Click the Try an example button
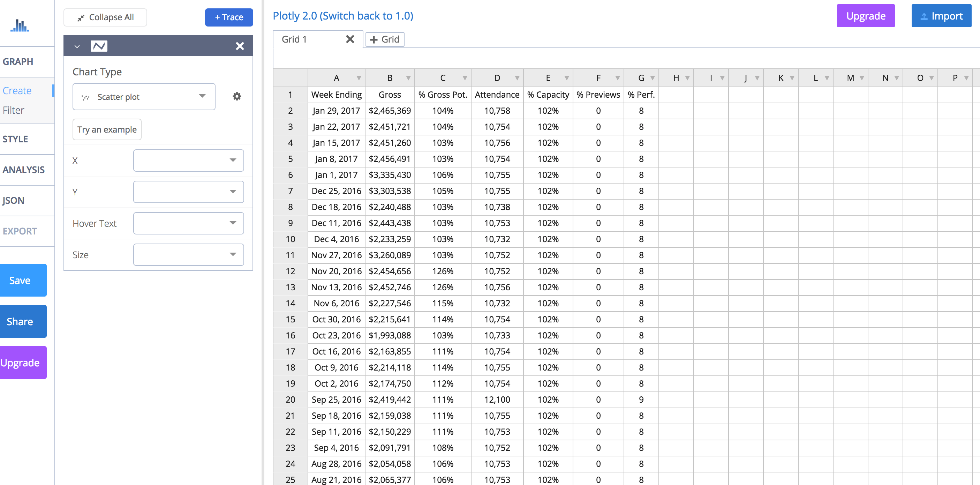This screenshot has width=980, height=485. [107, 129]
